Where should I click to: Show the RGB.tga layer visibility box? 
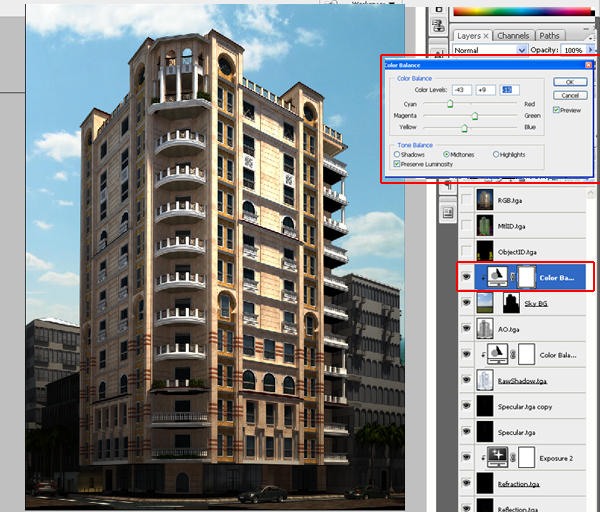click(x=466, y=200)
